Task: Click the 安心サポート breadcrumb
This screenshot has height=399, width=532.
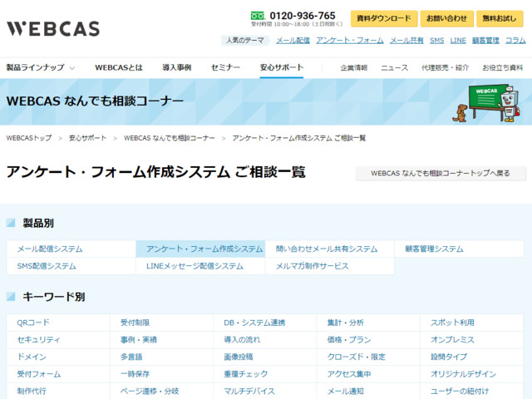Action: coord(87,138)
